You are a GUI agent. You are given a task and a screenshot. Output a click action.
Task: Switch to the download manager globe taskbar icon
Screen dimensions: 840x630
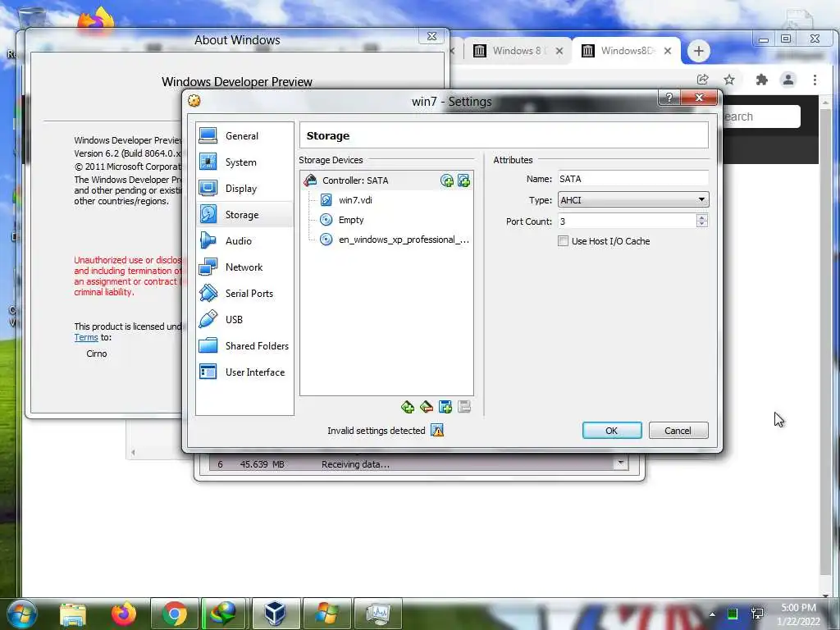224,614
